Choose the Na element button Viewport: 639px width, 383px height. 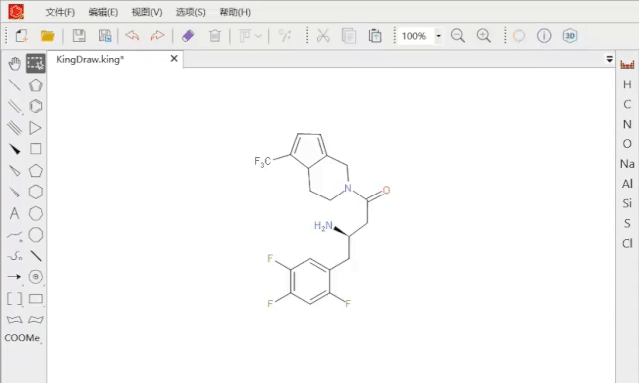coord(627,164)
